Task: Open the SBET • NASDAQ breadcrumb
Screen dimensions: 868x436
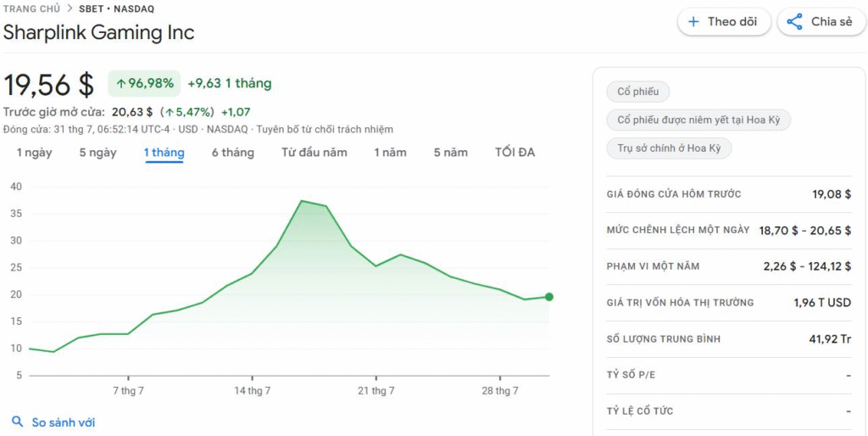Action: 117,8
